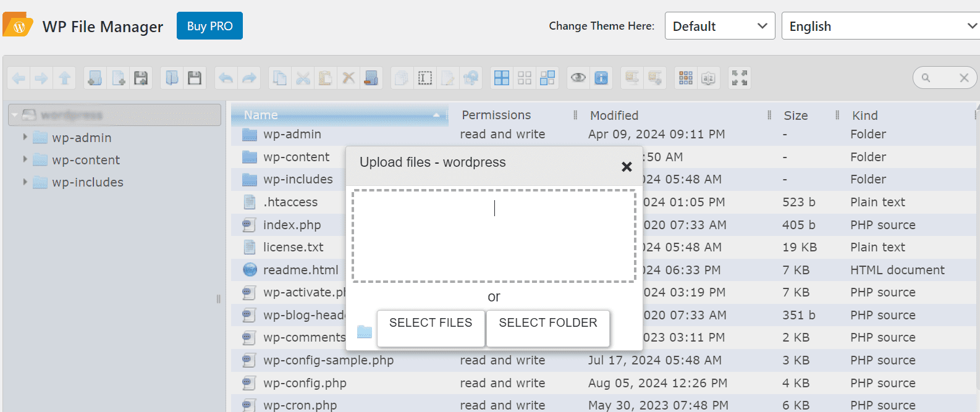
Task: Open Get info with blue icon
Action: [601, 78]
